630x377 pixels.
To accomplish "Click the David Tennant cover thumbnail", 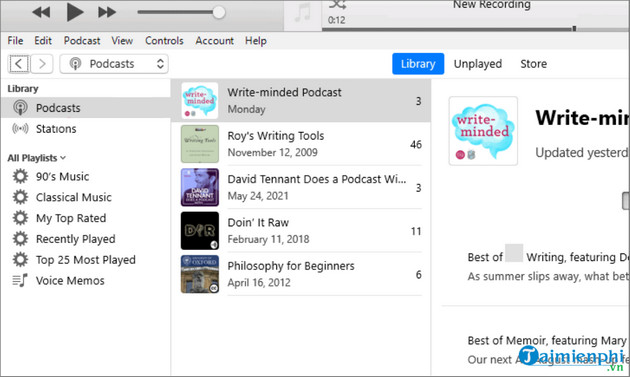I will click(200, 187).
